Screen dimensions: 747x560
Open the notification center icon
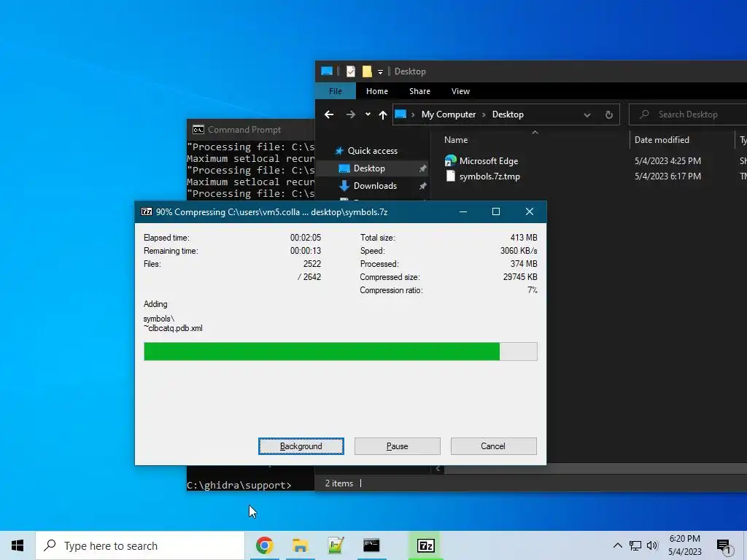point(724,546)
